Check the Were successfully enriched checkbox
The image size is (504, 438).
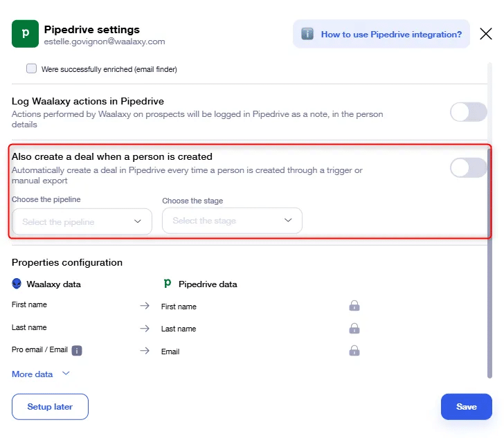tap(32, 69)
